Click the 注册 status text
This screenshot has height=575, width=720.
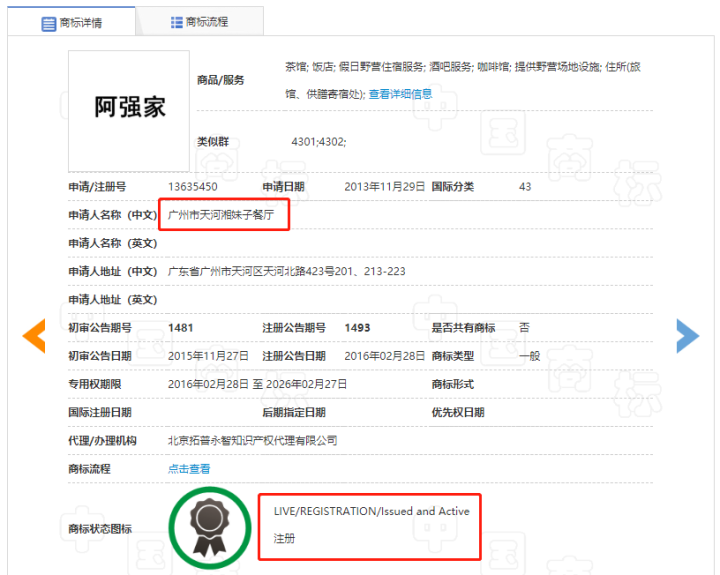(285, 539)
